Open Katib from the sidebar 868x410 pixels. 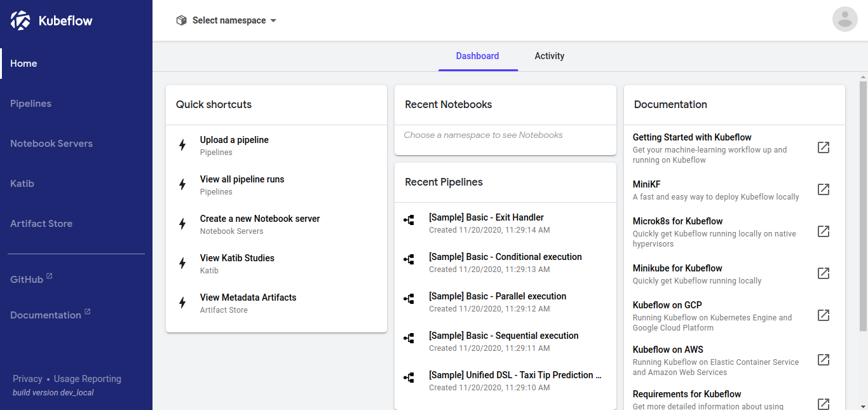tap(22, 184)
